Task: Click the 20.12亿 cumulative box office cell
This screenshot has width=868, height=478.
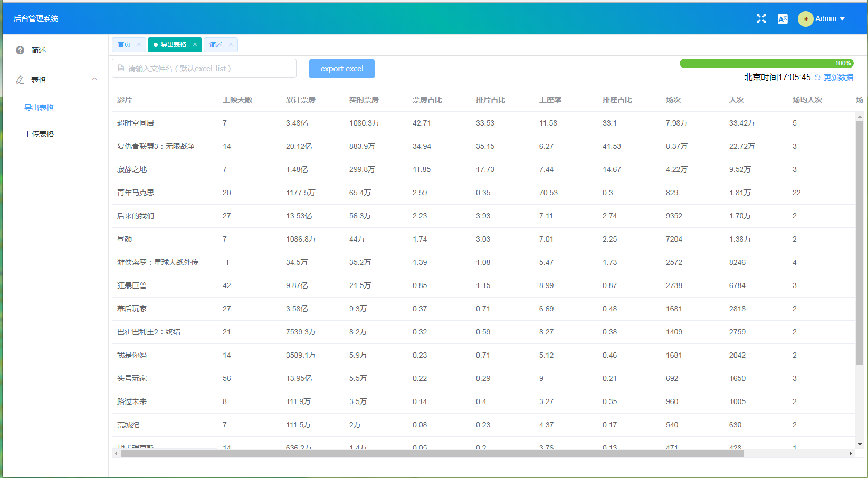Action: pos(299,146)
